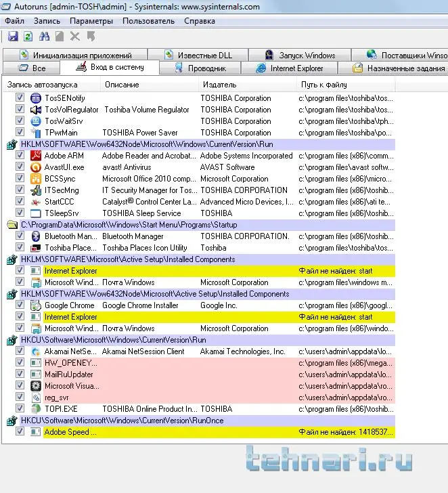Screen dimensions: 448x493
Task: Switch to the Internet Explorer tab
Action: (x=290, y=68)
